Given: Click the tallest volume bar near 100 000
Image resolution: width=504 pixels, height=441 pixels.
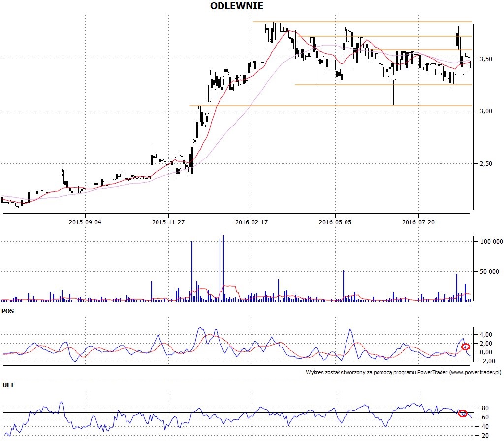Looking at the screenshot, I should 223,268.
